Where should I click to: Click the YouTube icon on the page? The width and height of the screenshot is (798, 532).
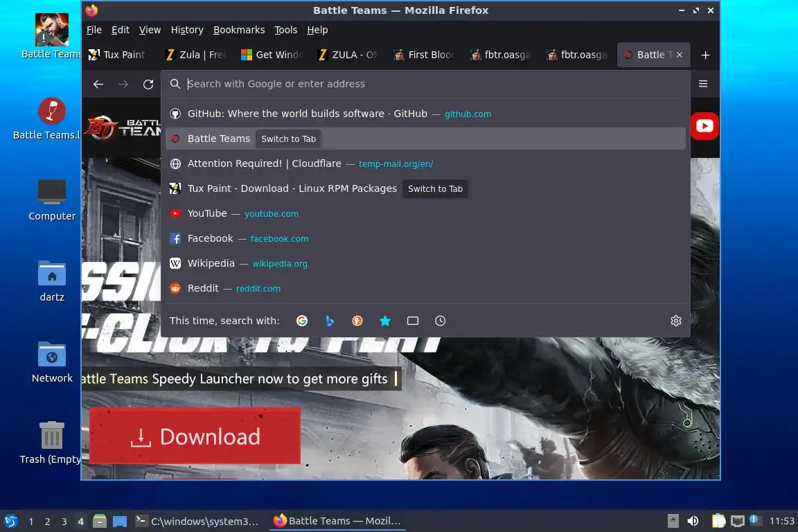tap(704, 126)
